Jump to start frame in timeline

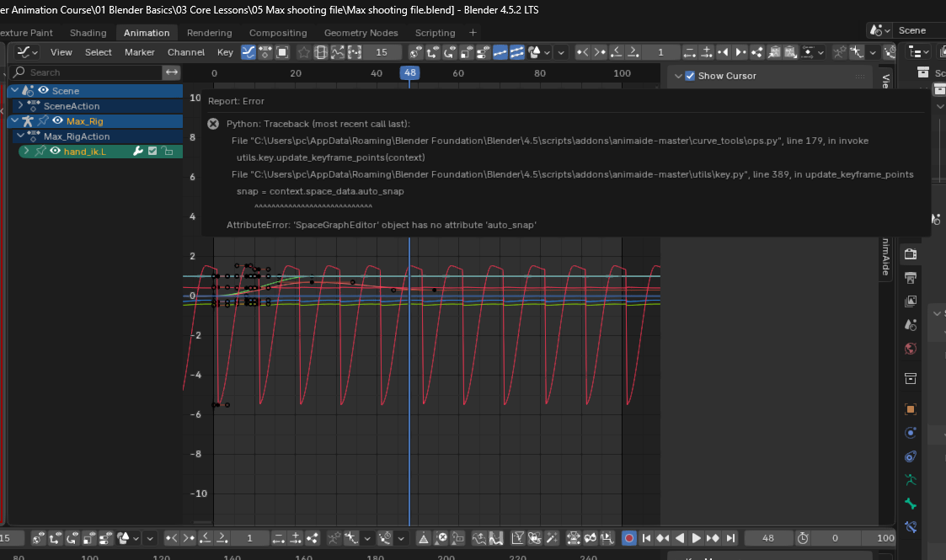646,538
